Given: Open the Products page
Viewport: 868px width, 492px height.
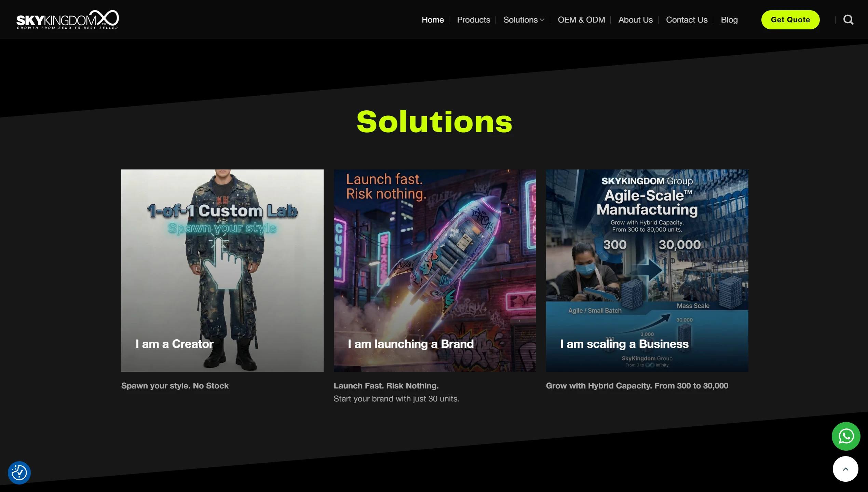Looking at the screenshot, I should [x=473, y=19].
